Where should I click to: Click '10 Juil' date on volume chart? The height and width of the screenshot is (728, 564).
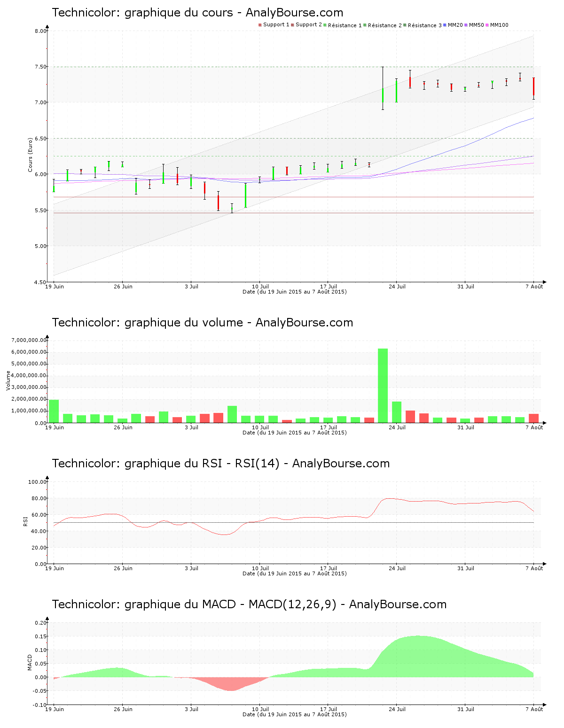pyautogui.click(x=260, y=427)
